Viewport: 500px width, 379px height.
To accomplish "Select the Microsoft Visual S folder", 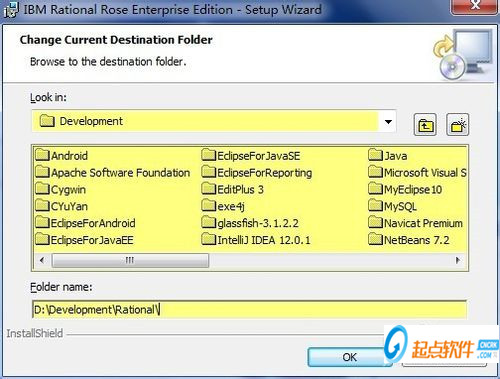I will coord(417,173).
